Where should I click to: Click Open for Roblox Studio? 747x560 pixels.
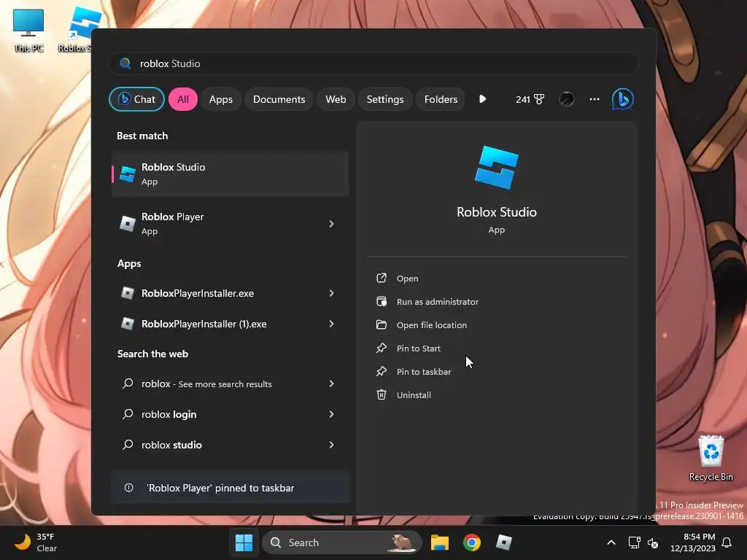pyautogui.click(x=407, y=278)
